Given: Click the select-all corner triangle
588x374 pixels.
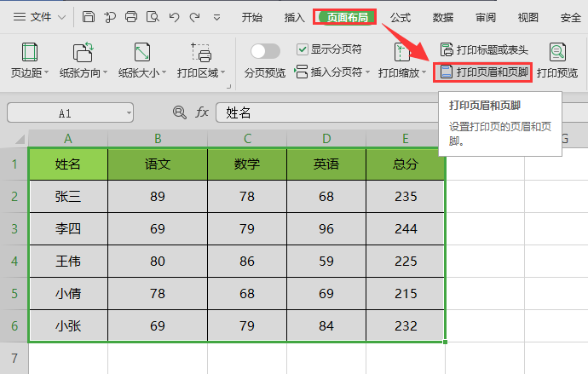Looking at the screenshot, I should (20, 139).
